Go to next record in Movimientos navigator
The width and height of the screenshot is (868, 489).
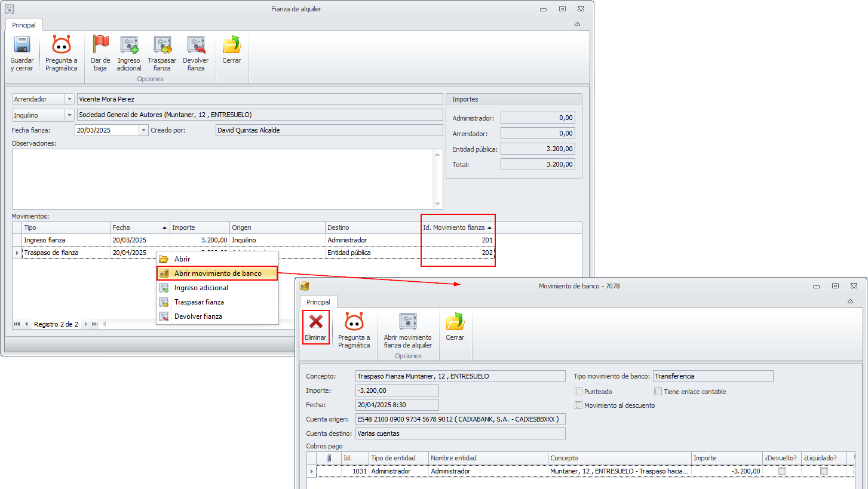[85, 324]
